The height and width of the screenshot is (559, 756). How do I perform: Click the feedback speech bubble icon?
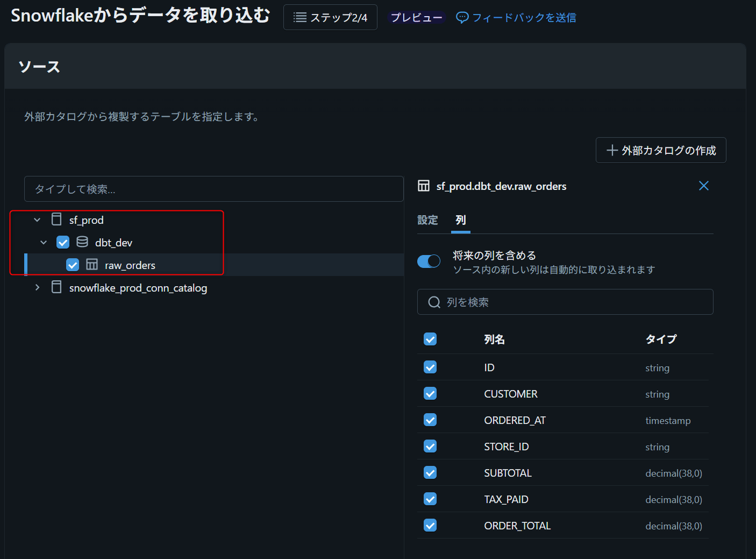462,18
